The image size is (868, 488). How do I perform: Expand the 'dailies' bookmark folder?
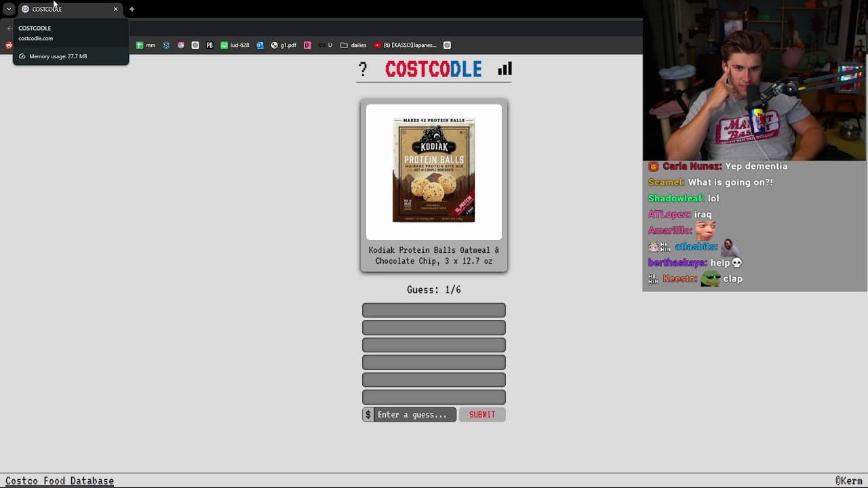tap(353, 45)
